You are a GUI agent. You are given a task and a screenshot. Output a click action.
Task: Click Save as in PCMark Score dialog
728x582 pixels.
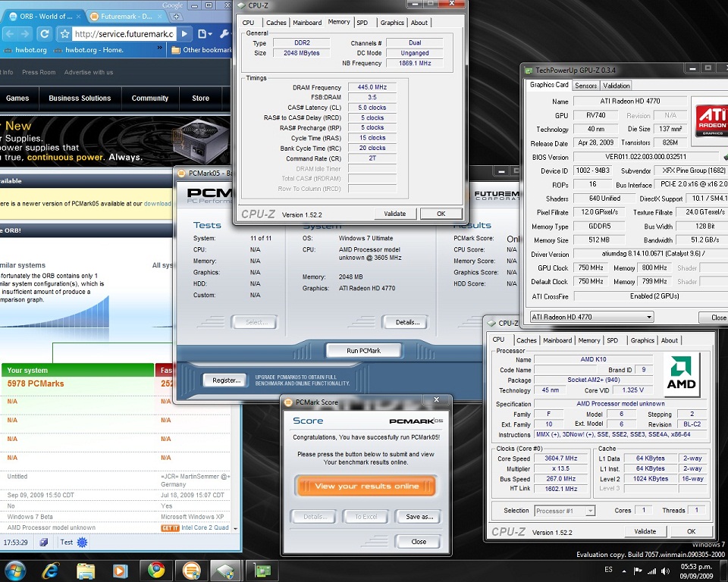419,517
